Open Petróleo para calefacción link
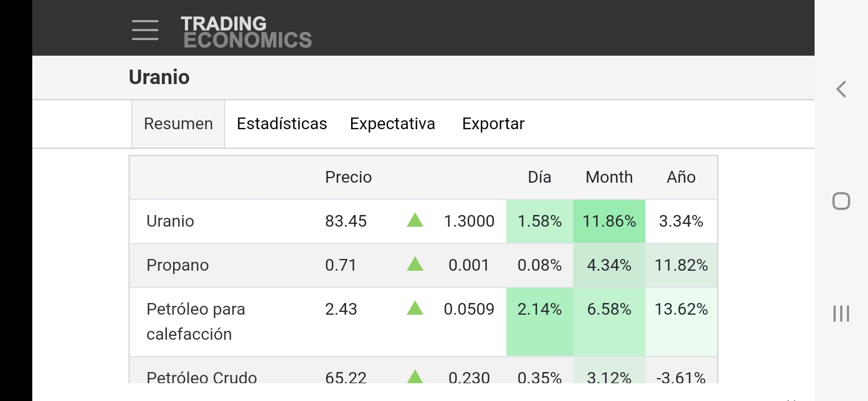Screen dimensions: 868x401 pyautogui.click(x=196, y=321)
